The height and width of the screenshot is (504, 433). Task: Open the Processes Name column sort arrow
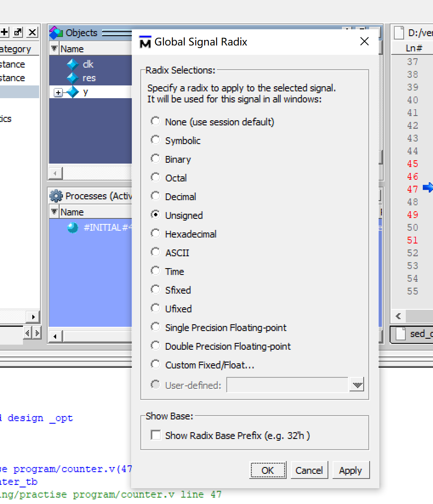pos(54,212)
